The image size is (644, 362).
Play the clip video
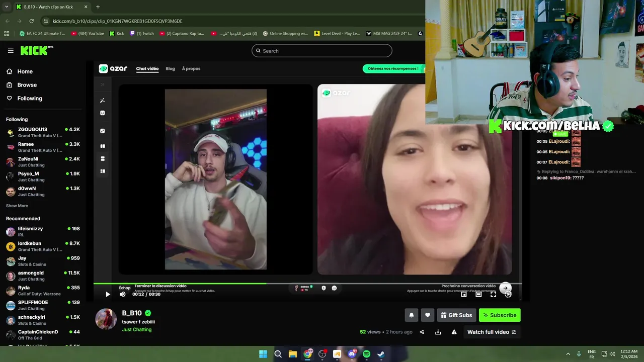[108, 294]
